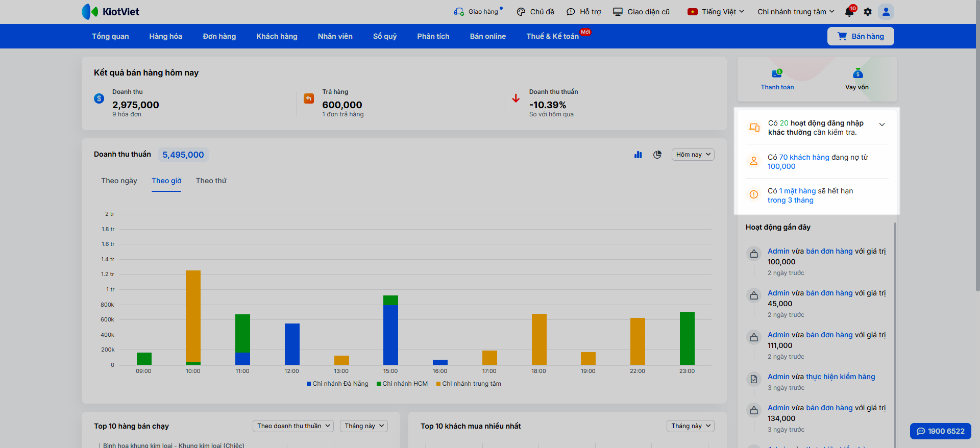This screenshot has height=448, width=980.
Task: Toggle Chi nhánh Đà Nẵng legend series
Action: 337,384
